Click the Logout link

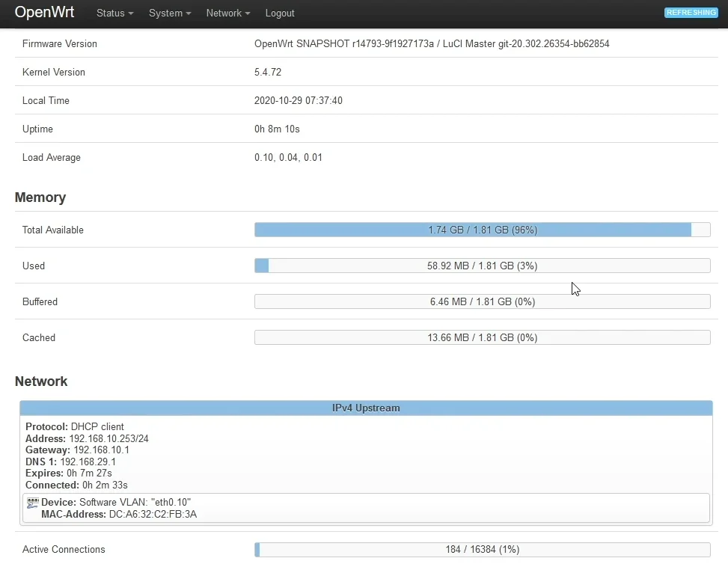click(x=280, y=13)
